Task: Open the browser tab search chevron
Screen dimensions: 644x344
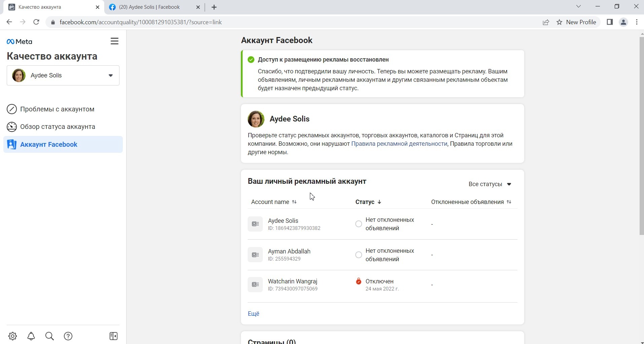Action: pyautogui.click(x=578, y=6)
